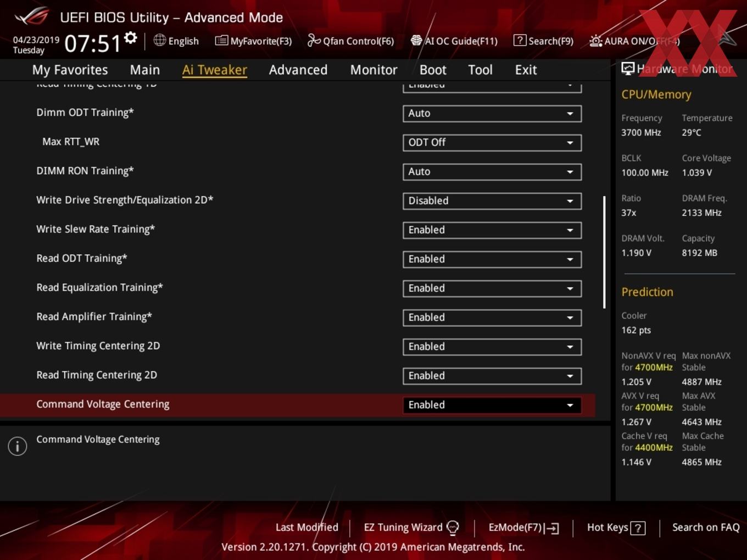Screen dimensions: 747x560
Task: Select the Ai Tweaker tab
Action: (215, 70)
